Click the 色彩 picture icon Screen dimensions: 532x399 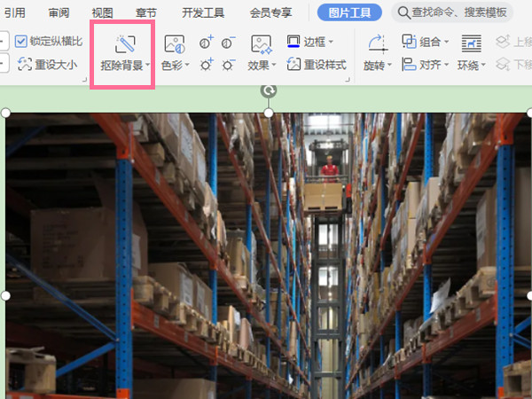point(175,44)
